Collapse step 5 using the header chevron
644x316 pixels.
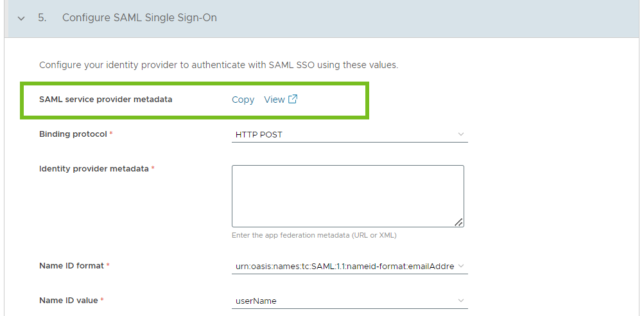click(21, 18)
